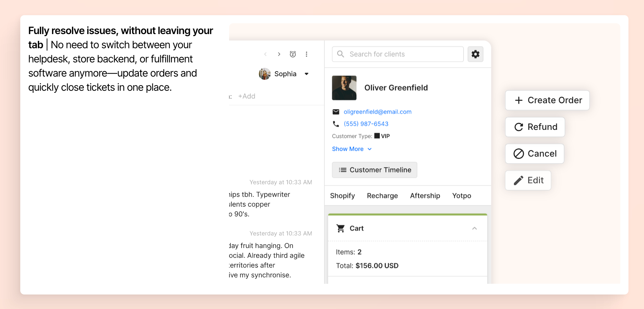
Task: Click the black VIP customer type swatch
Action: point(377,136)
